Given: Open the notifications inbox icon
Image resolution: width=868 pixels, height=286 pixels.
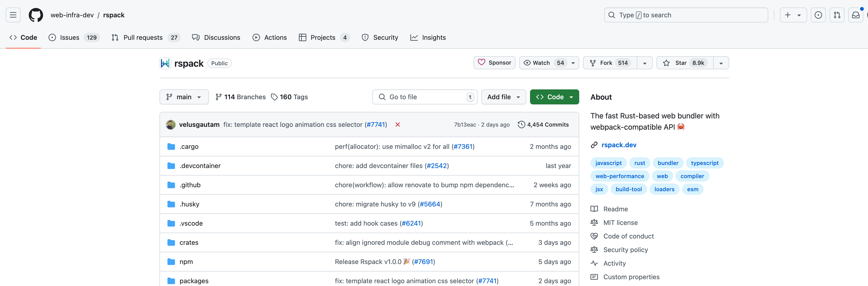Looking at the screenshot, I should coord(856,15).
